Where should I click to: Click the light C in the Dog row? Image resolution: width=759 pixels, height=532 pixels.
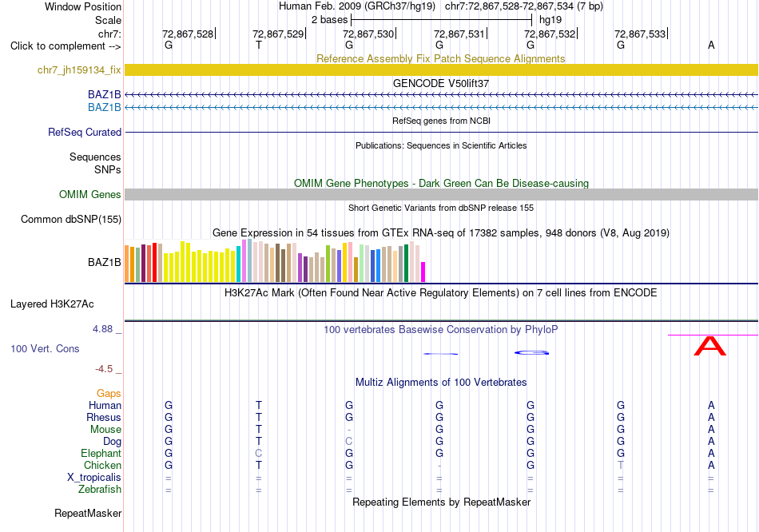349,441
